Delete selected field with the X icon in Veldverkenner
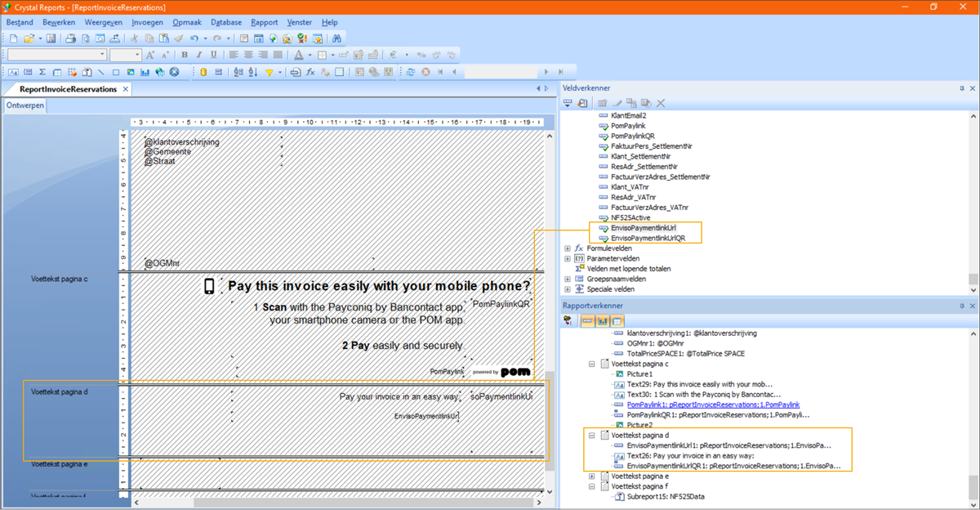The height and width of the screenshot is (510, 980). click(660, 102)
